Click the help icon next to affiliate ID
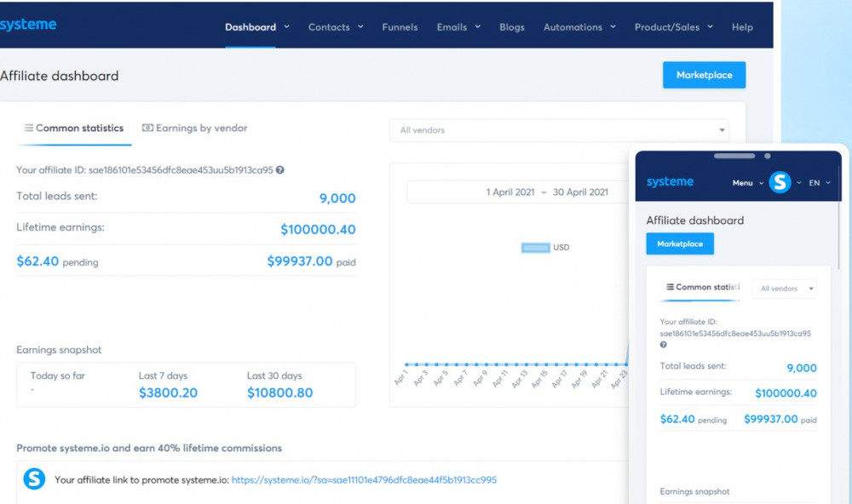 (x=279, y=170)
